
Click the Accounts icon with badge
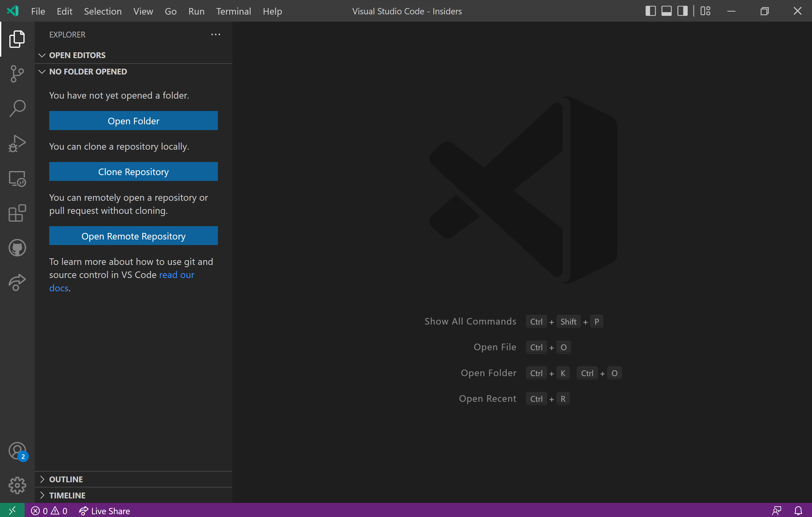pyautogui.click(x=17, y=451)
